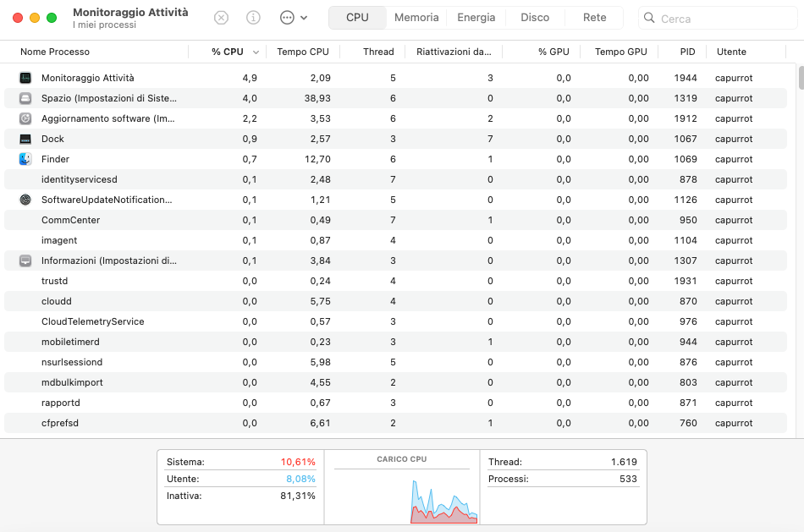Select the nsurlsessiond process

pyautogui.click(x=395, y=362)
